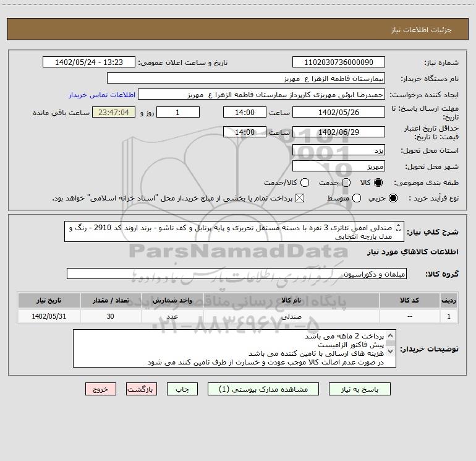
Task: Click the عدد unit cell
Action: tap(172, 316)
